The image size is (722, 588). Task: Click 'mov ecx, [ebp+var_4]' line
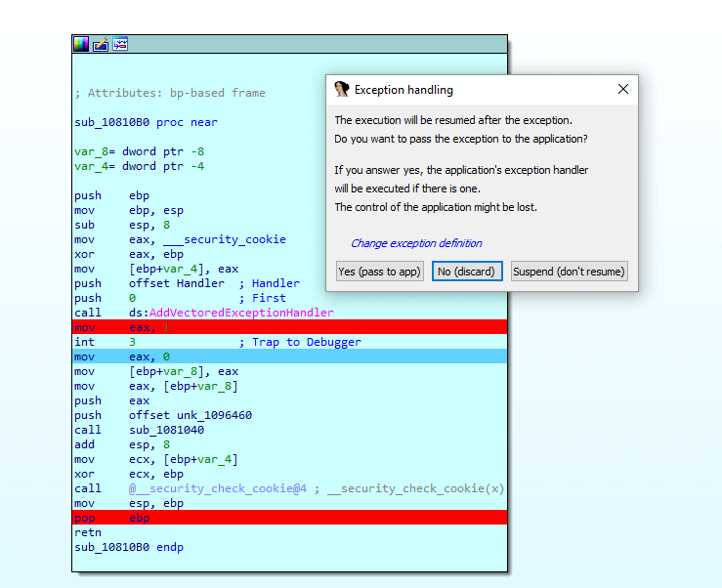156,459
